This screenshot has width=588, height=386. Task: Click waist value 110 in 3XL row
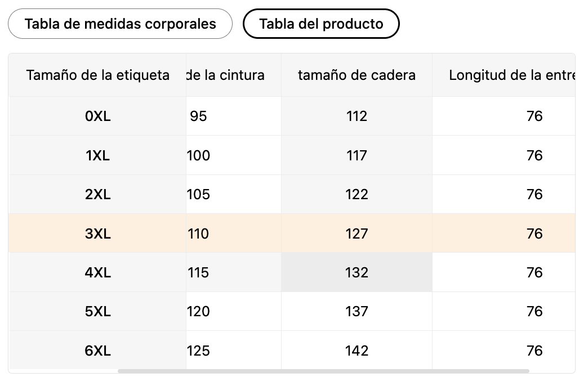click(x=198, y=234)
